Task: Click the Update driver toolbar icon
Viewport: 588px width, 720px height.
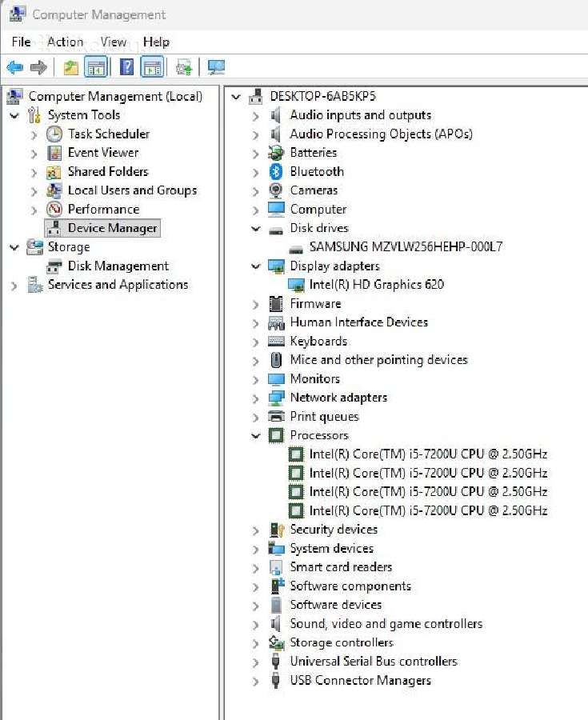Action: pyautogui.click(x=185, y=68)
